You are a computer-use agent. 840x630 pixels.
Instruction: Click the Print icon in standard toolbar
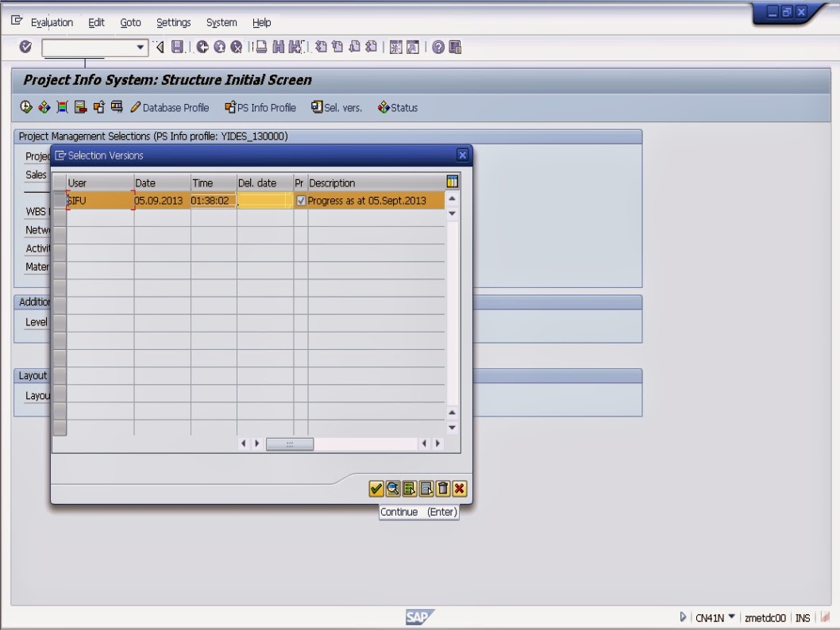point(261,47)
